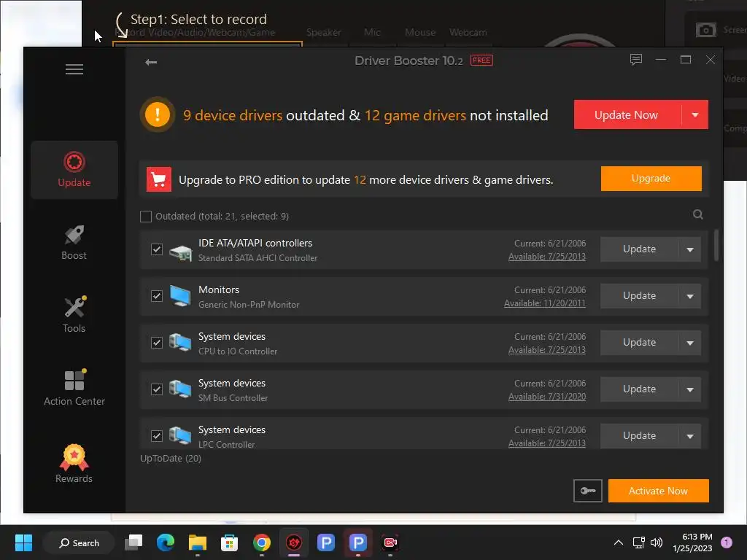Screen dimensions: 747x560
Task: Update the CPU to IO Controller driver
Action: pos(639,343)
